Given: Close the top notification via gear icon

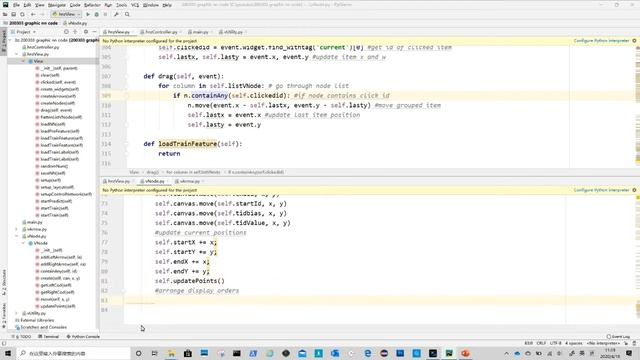Looking at the screenshot, I should click(634, 41).
